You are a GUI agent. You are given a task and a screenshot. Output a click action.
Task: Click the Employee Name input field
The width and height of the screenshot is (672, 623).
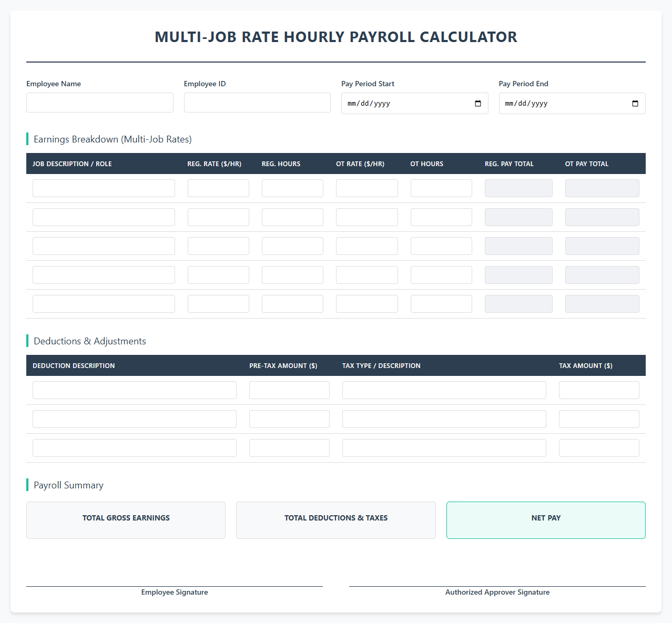click(x=100, y=103)
